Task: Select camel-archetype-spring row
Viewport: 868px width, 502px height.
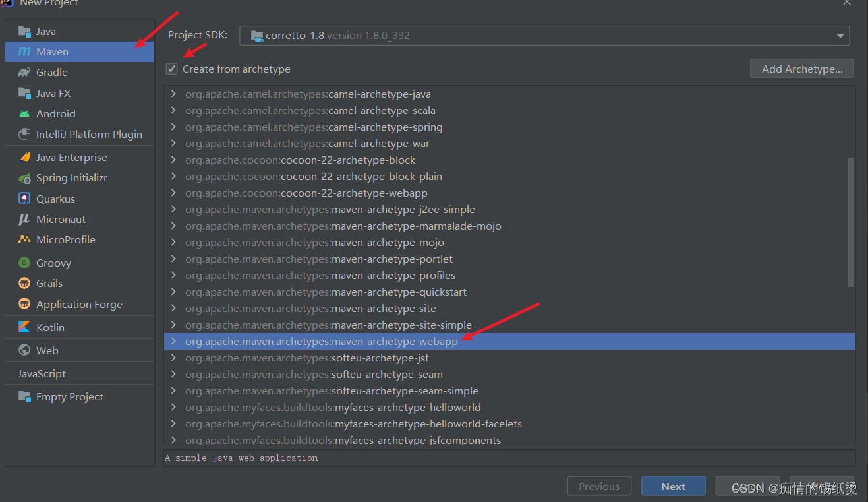Action: click(509, 127)
